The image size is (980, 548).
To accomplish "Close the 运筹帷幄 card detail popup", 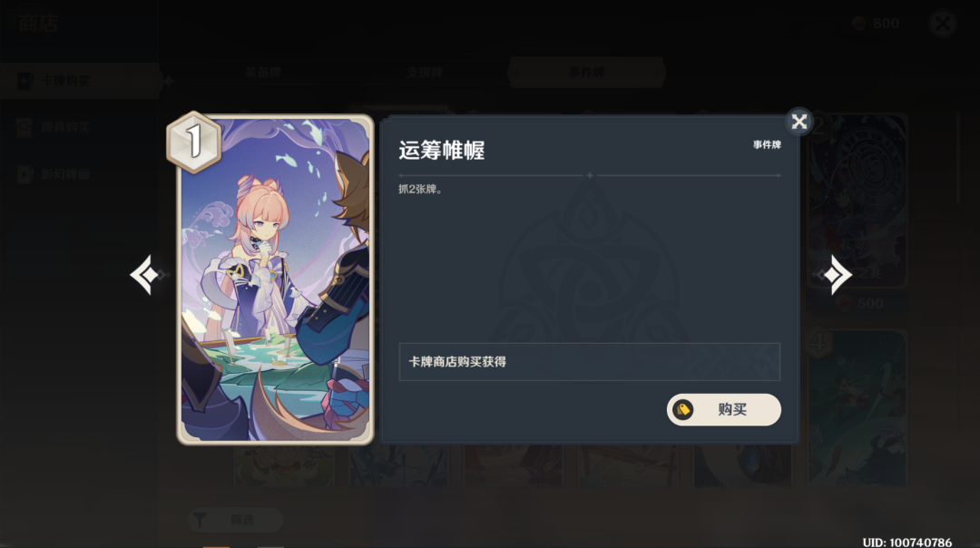I will pos(799,122).
